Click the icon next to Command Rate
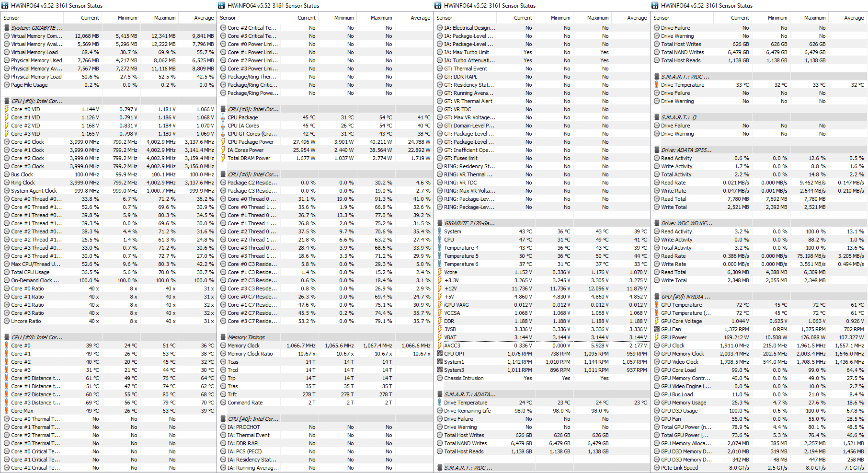This screenshot has width=868, height=473. point(223,403)
